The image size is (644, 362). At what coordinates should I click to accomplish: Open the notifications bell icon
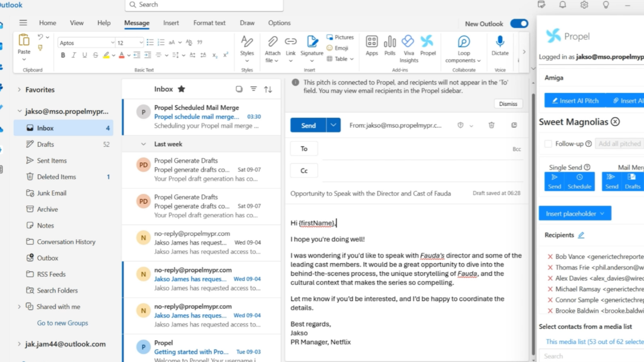pyautogui.click(x=563, y=5)
